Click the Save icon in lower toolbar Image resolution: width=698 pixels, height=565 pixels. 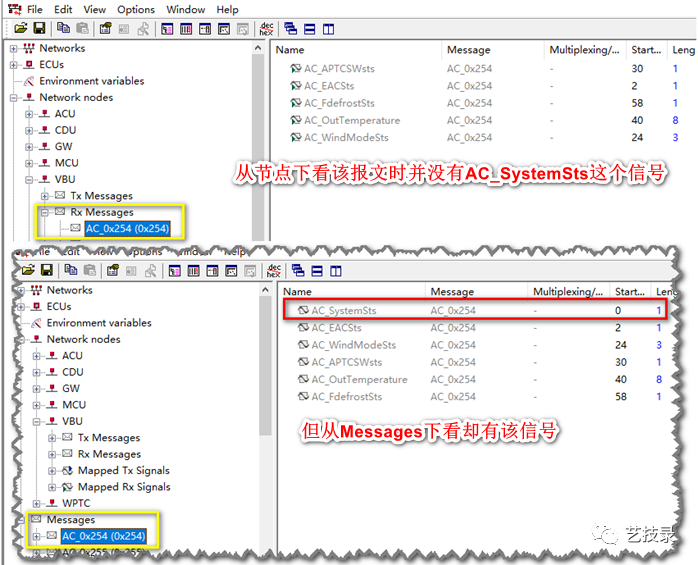(x=47, y=270)
